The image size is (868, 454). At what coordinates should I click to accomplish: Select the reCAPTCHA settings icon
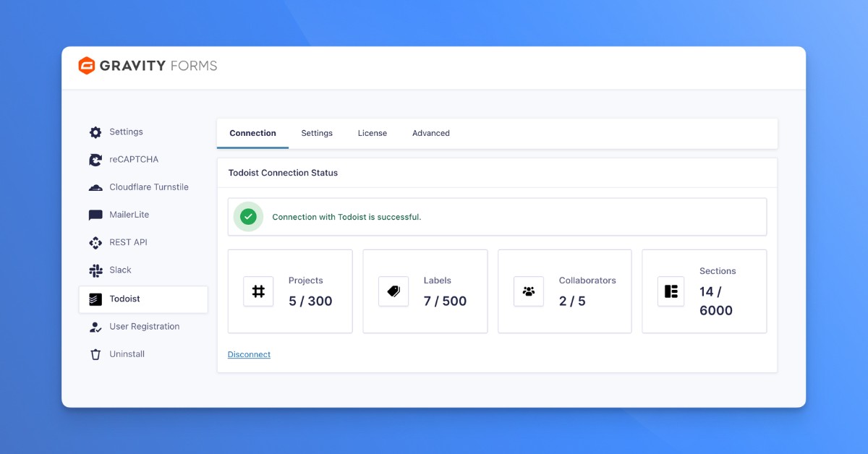[x=95, y=159]
